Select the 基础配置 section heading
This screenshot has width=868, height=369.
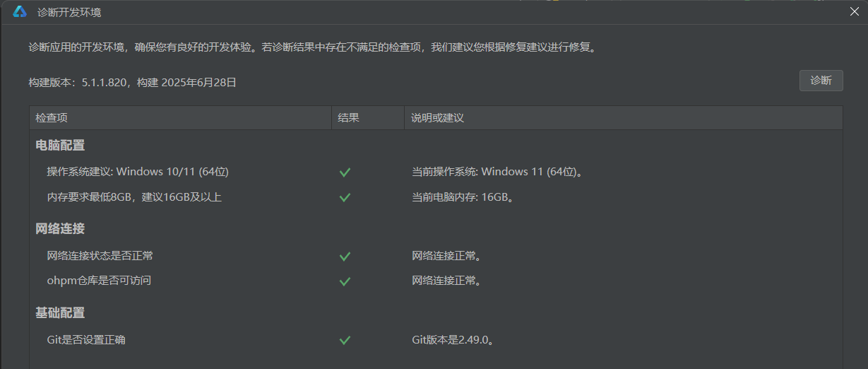[60, 312]
